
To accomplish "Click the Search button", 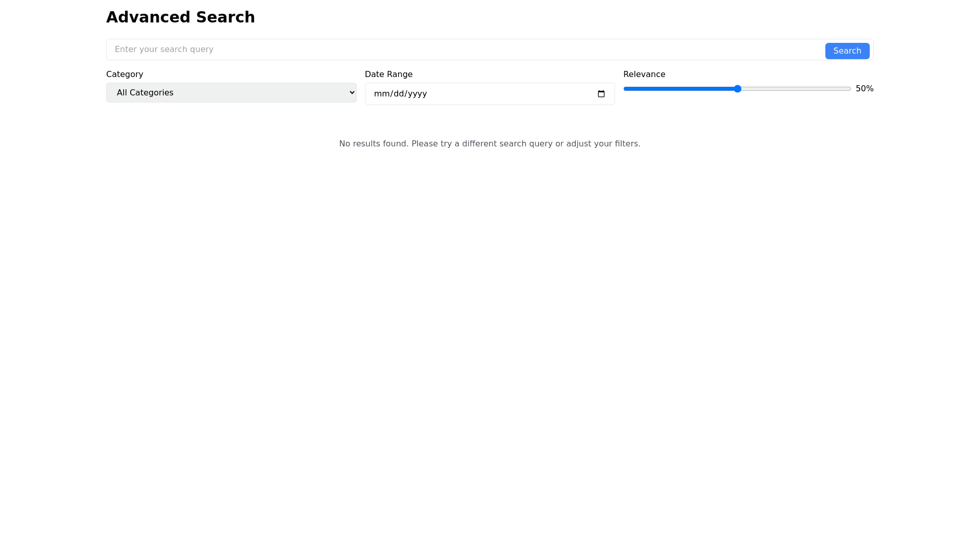I will click(x=847, y=51).
